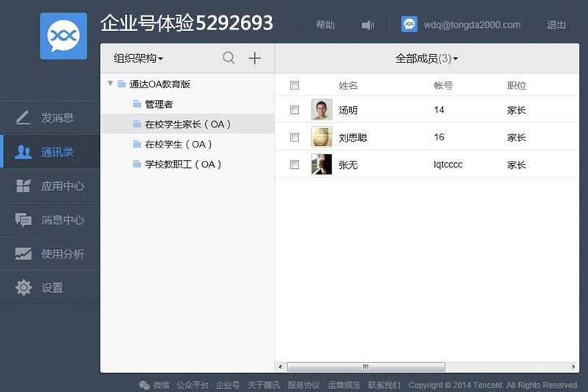Select 发消息 in the left sidebar
This screenshot has width=588, height=392.
point(50,117)
